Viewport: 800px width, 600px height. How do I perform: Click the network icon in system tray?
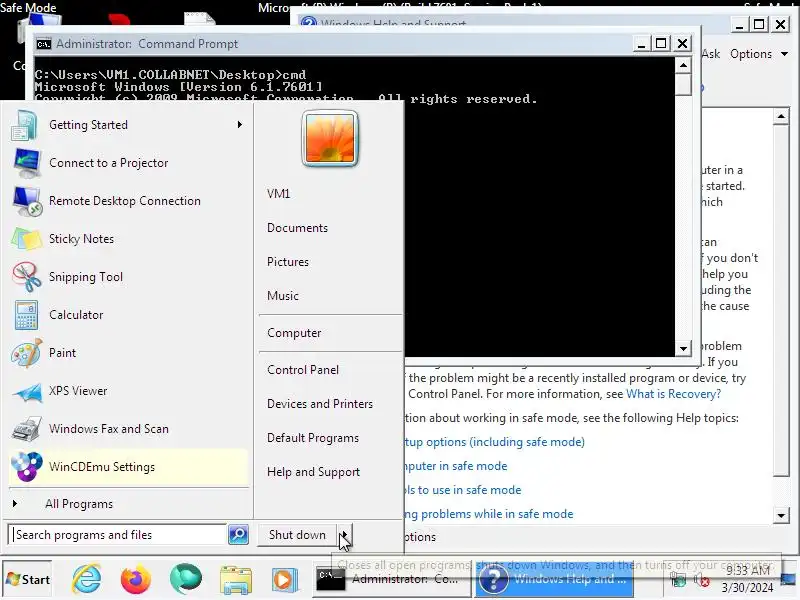tap(678, 580)
